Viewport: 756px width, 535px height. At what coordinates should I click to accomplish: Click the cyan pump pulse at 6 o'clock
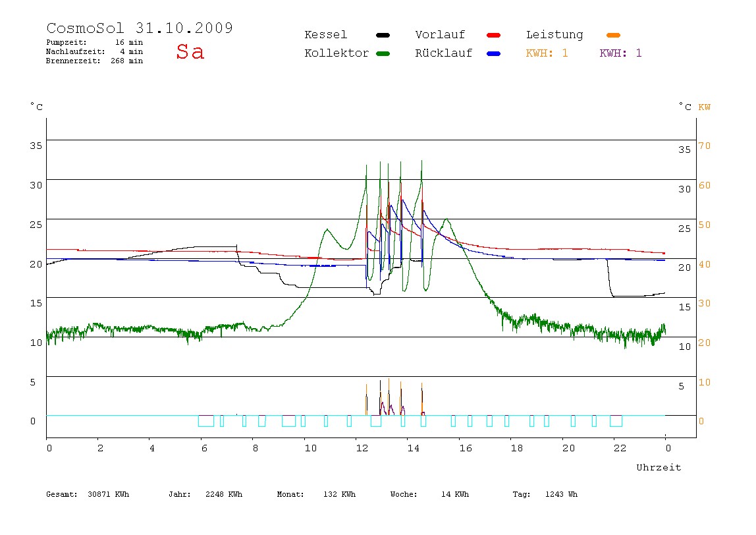click(206, 420)
